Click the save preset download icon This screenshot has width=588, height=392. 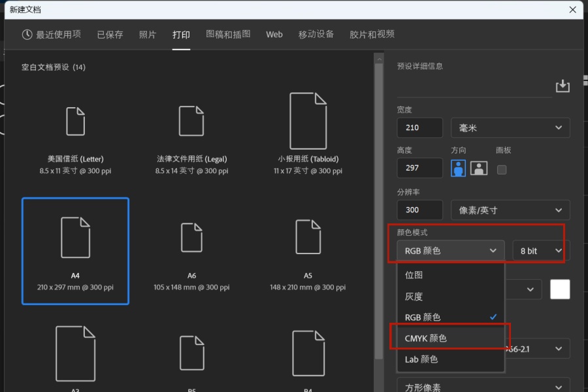pyautogui.click(x=563, y=86)
